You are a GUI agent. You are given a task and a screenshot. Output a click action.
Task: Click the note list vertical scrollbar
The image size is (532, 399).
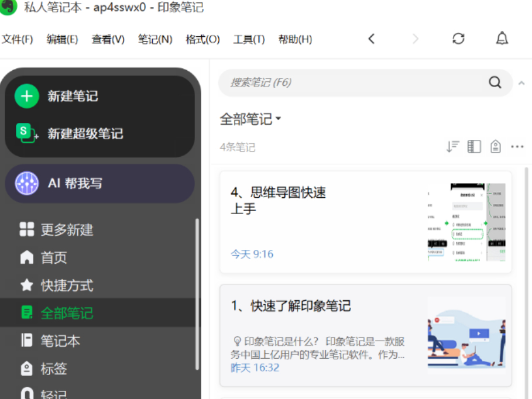tap(527, 283)
